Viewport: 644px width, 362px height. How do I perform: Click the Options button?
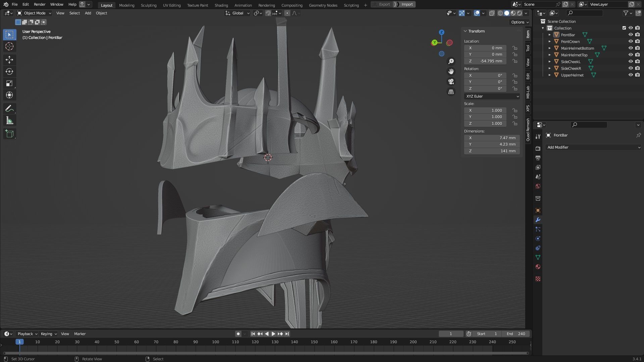pos(519,22)
